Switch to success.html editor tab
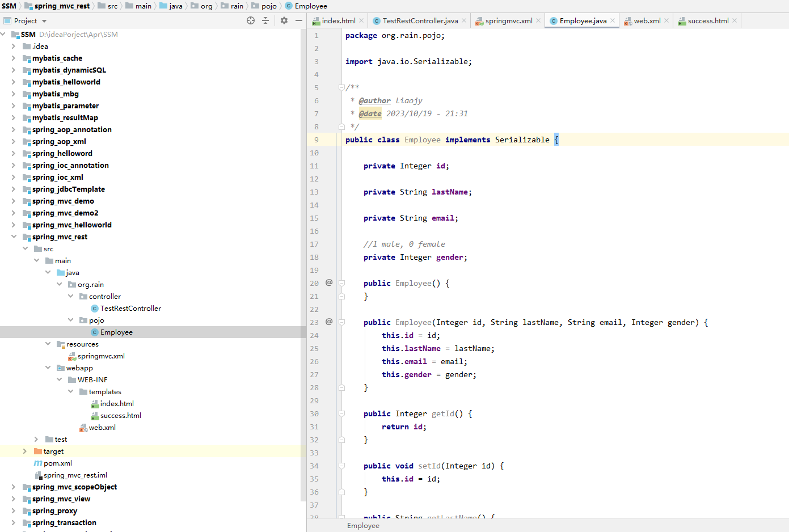 (x=708, y=21)
